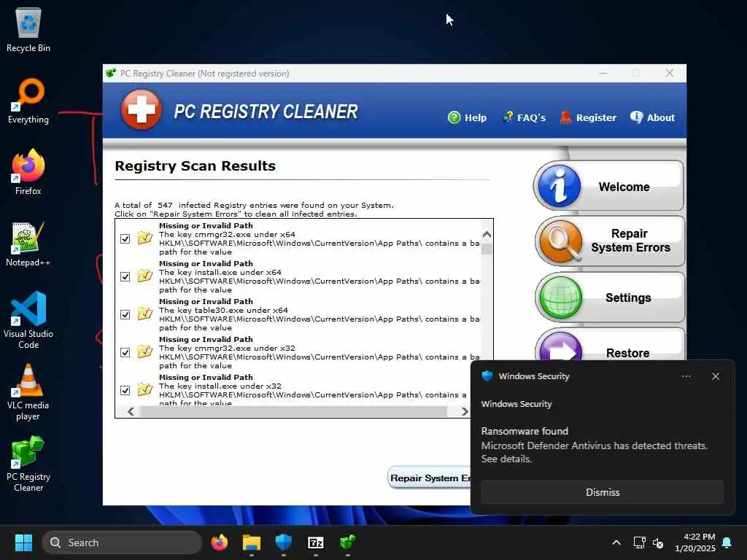Click the Repair System Errors side button

[610, 241]
